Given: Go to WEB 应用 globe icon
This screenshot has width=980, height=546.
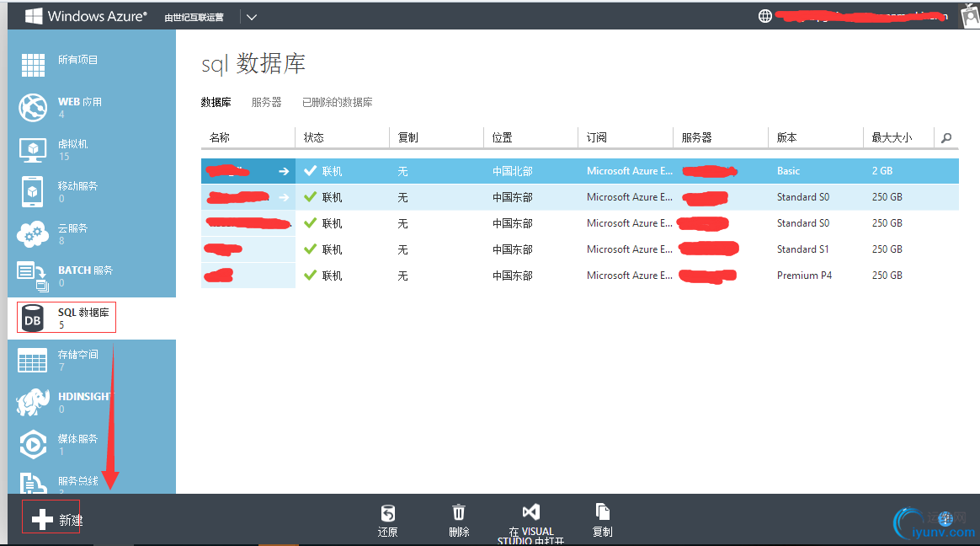Looking at the screenshot, I should [x=33, y=108].
